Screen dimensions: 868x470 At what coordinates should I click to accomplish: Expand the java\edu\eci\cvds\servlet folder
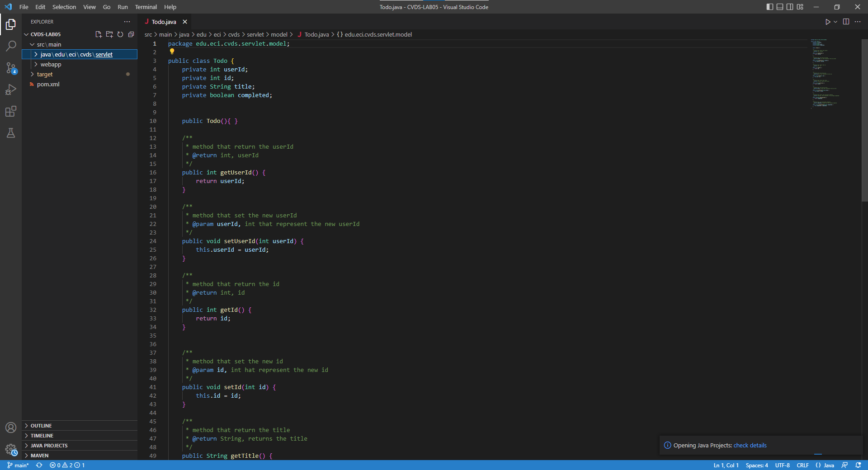[x=80, y=54]
